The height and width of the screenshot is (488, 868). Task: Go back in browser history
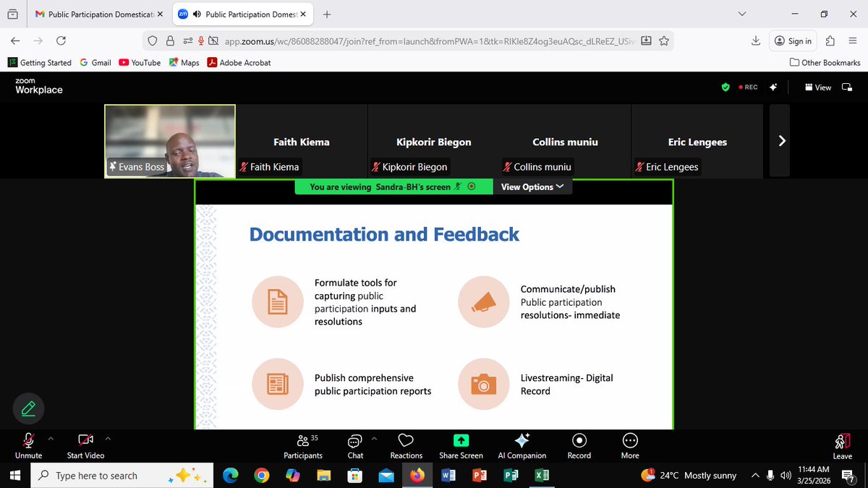16,41
